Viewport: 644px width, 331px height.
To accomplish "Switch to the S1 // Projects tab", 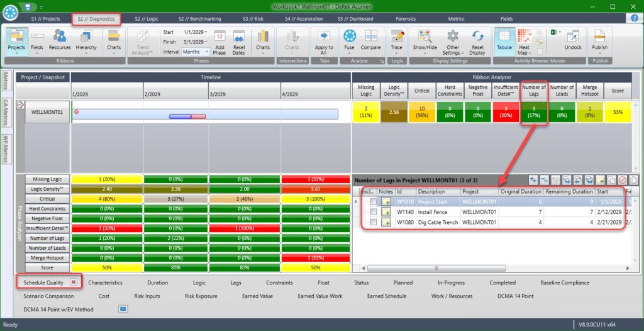I will click(45, 19).
